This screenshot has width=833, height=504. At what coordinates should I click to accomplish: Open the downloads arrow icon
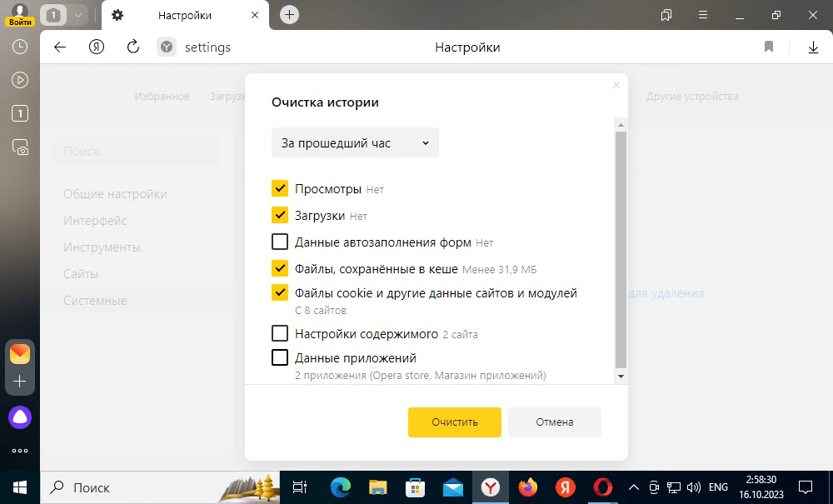tap(813, 47)
